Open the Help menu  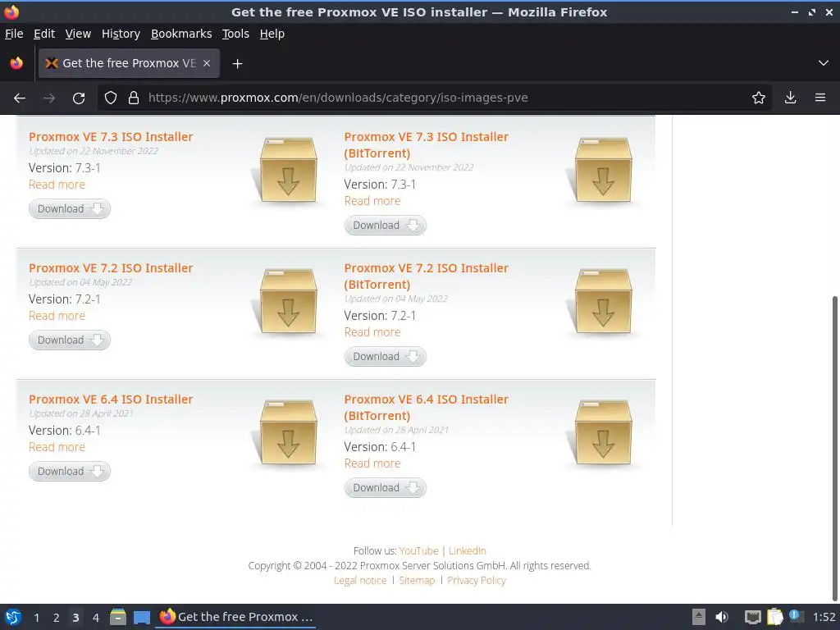pos(272,34)
